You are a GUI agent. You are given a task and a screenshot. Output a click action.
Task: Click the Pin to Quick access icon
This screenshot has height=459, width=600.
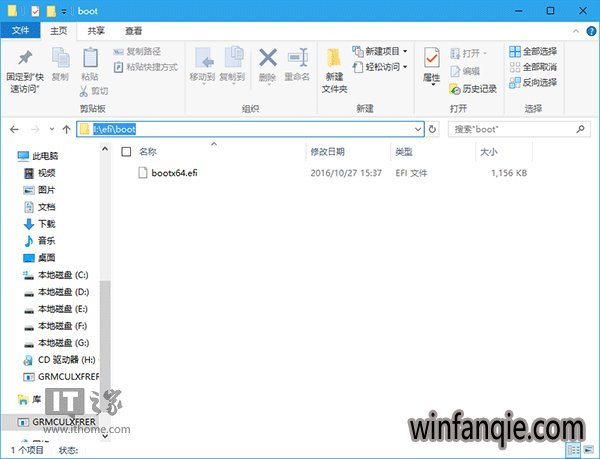pos(25,58)
